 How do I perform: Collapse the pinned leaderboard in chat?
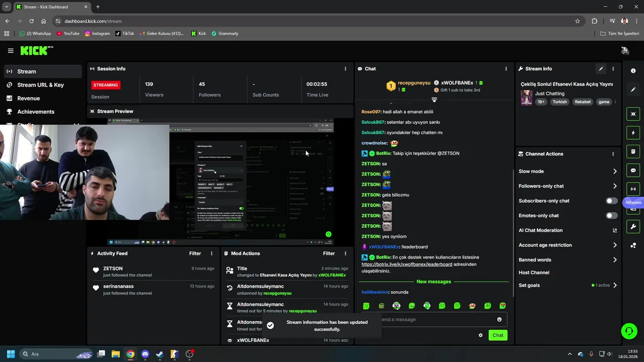434,100
